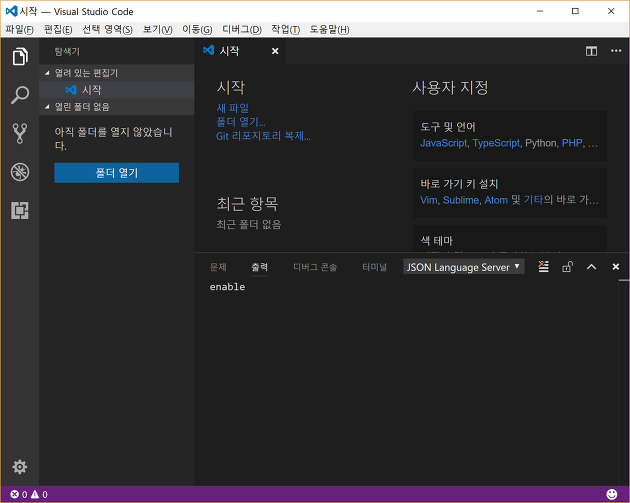This screenshot has height=503, width=630.
Task: Open the editor more actions ellipsis
Action: point(616,51)
